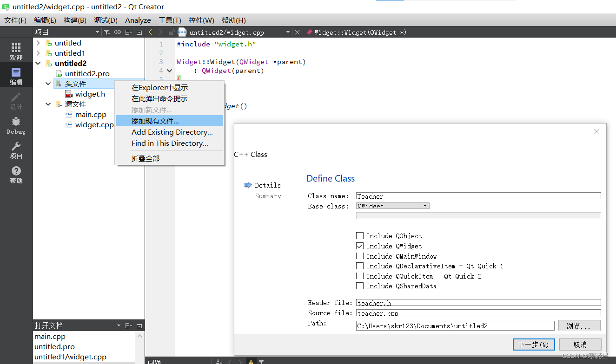Click the Class name field containing Teacher
Screen dimensions: 616x364
478,196
